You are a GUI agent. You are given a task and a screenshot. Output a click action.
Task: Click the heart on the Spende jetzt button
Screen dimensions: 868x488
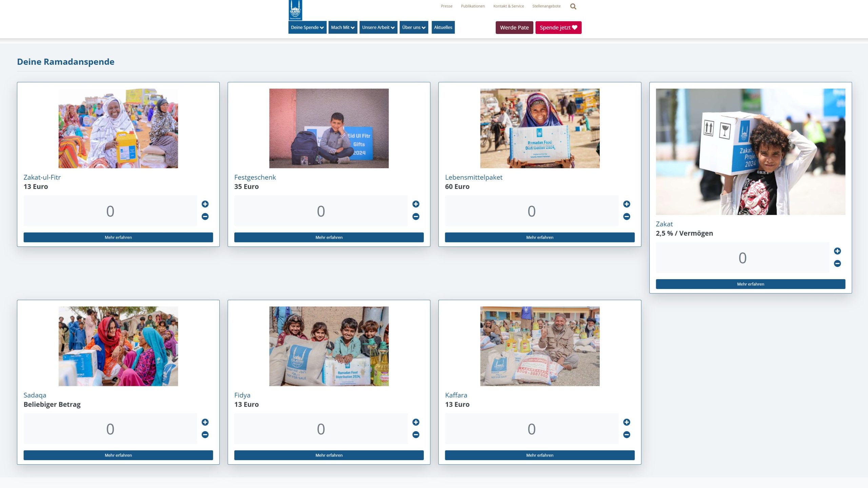coord(575,27)
